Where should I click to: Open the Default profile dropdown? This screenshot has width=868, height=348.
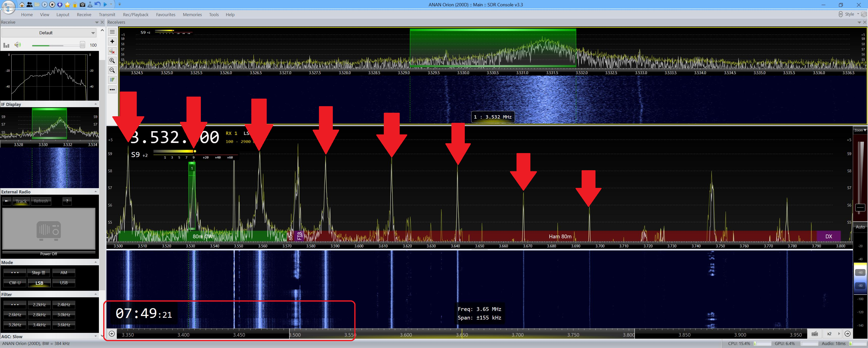(49, 33)
